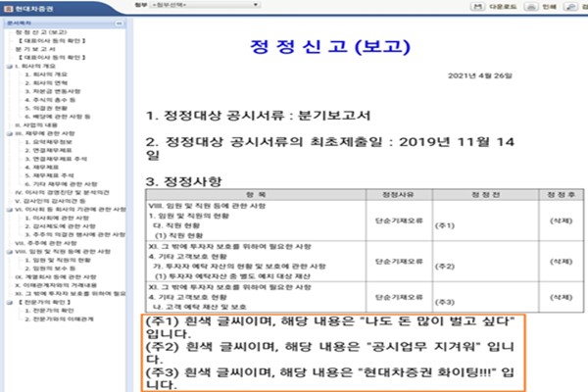Select Ⅵ. 이사회 등 회사의 기관에 관한 사항
The image size is (588, 392).
pyautogui.click(x=71, y=210)
